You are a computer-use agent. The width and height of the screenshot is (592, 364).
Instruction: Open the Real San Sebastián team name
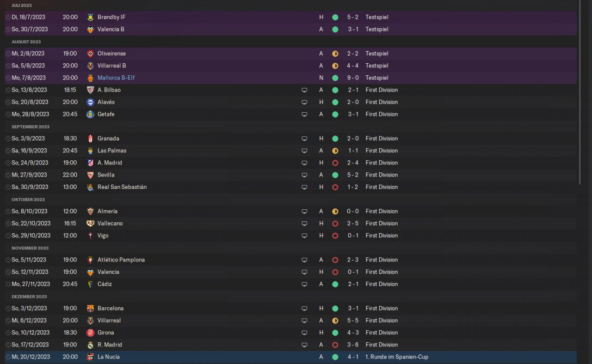pyautogui.click(x=122, y=187)
